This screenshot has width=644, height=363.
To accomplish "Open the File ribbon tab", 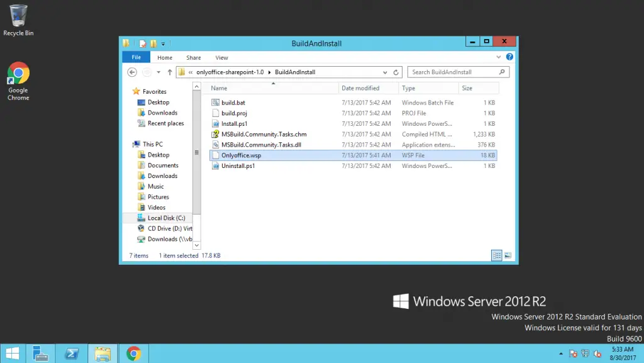I will click(x=136, y=57).
